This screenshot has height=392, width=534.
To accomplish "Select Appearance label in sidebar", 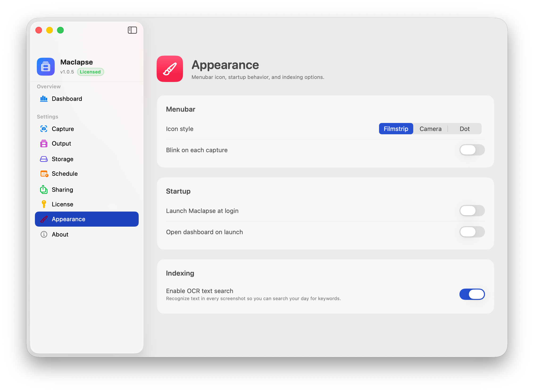I will pyautogui.click(x=68, y=219).
